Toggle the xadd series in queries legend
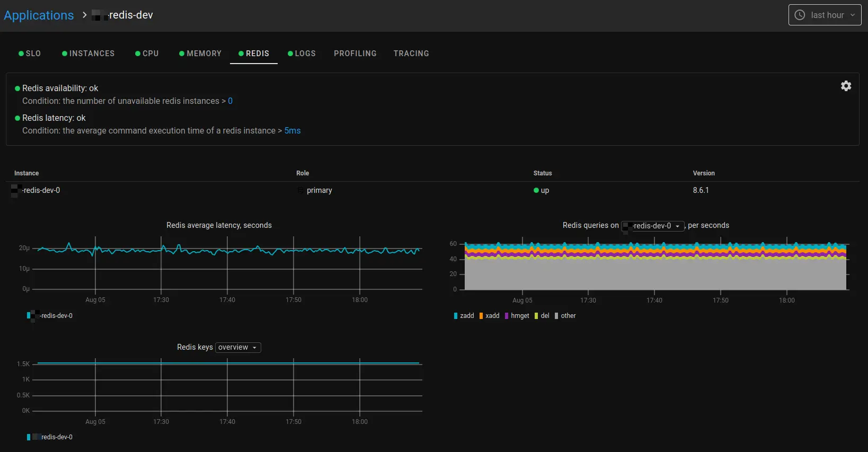 coord(489,316)
